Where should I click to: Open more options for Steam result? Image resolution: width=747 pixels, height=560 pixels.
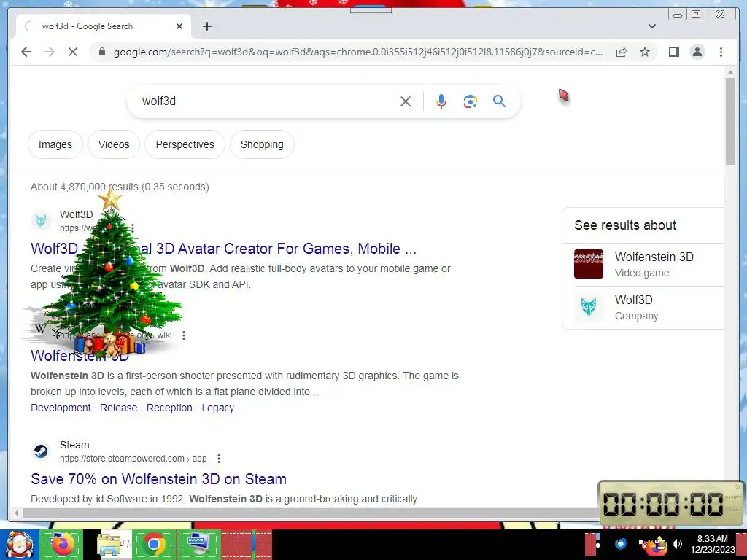tap(219, 459)
